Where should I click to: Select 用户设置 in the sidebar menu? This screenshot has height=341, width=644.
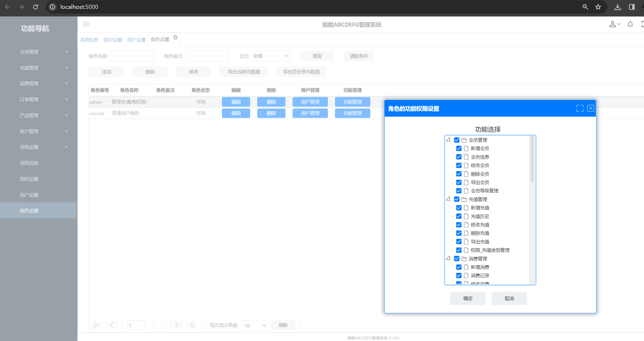click(29, 195)
